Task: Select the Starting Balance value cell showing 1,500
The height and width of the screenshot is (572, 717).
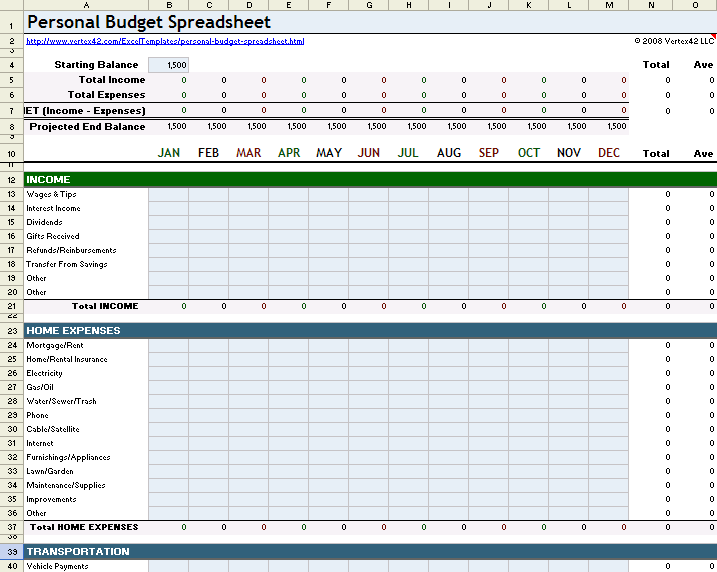Action: 168,65
